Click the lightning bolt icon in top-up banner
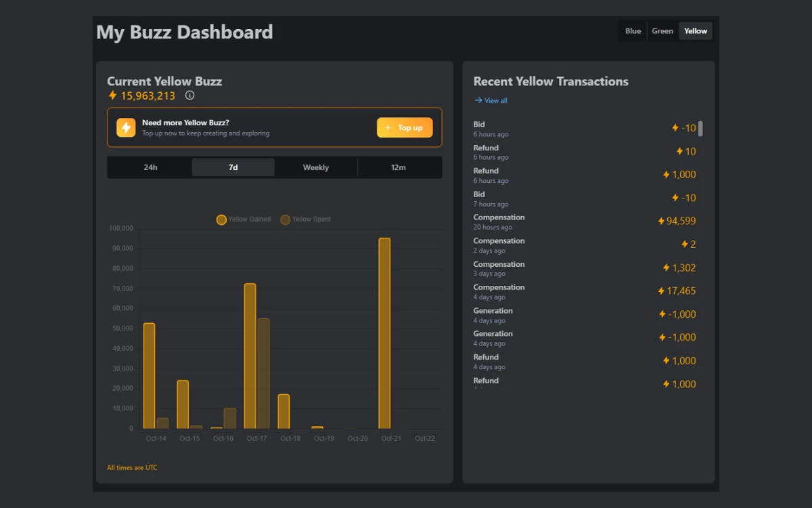Viewport: 812px width, 508px height. pyautogui.click(x=126, y=127)
